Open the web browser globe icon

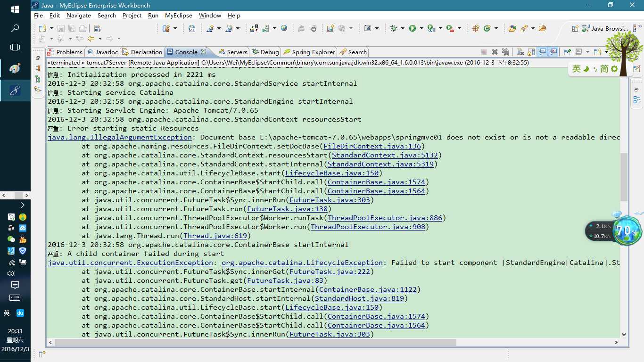point(284,28)
